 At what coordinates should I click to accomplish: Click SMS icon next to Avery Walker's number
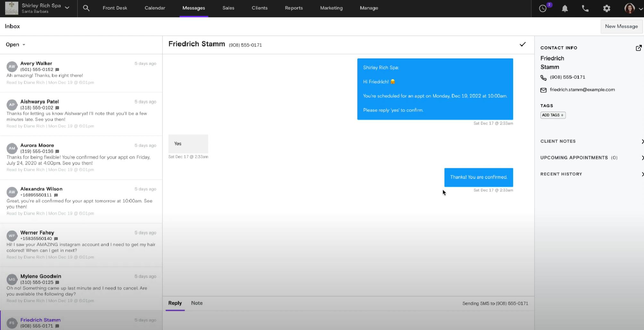pos(57,70)
